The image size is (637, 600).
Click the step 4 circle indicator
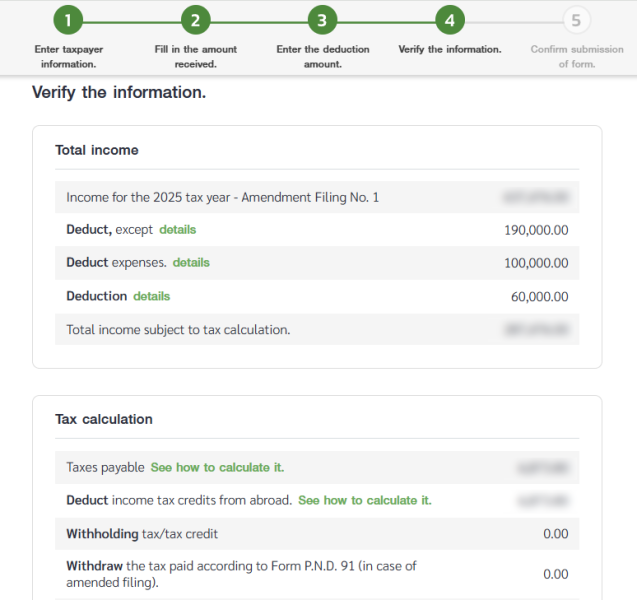point(449,20)
